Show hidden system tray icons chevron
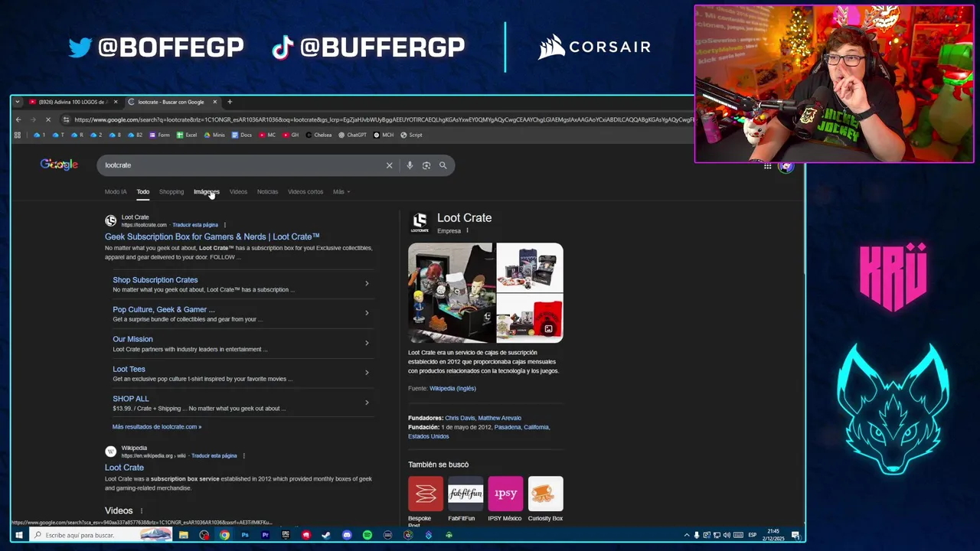This screenshot has height=551, width=980. tap(686, 535)
